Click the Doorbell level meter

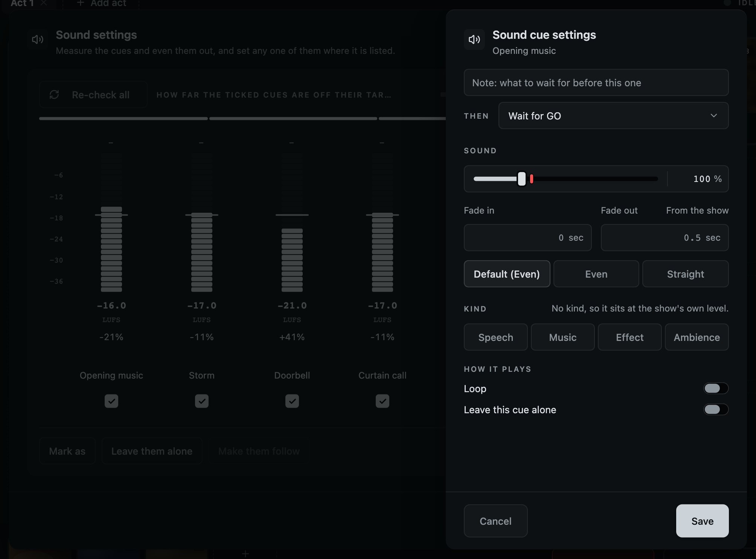(292, 222)
